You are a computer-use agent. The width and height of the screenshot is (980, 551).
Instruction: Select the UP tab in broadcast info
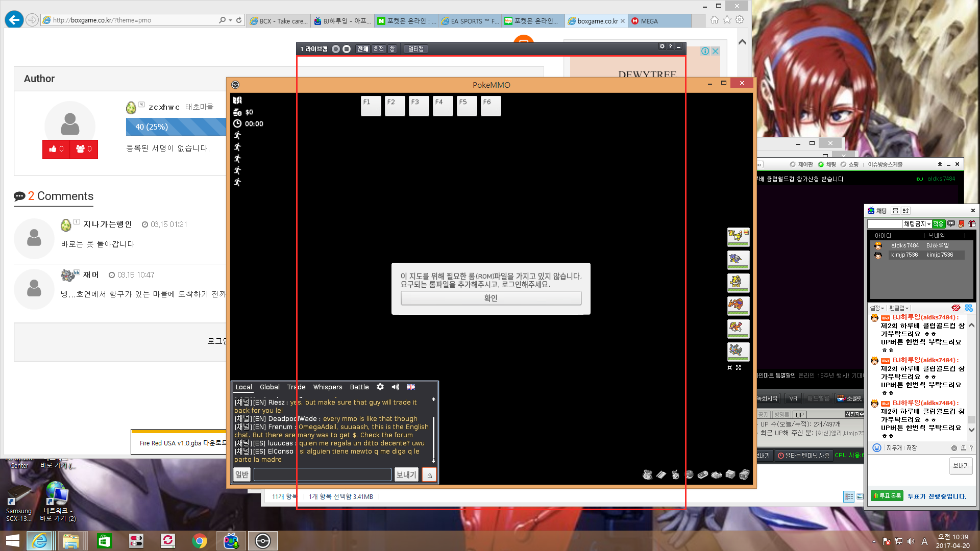pyautogui.click(x=799, y=415)
